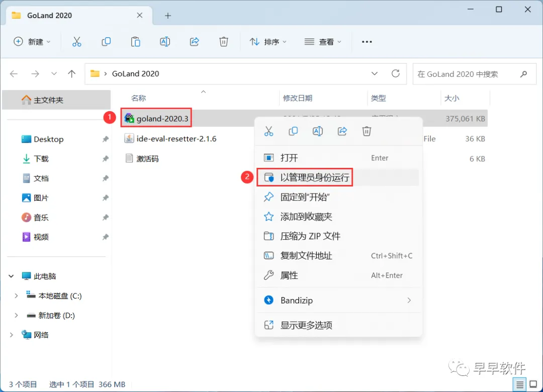Go up one folder level arrow
This screenshot has width=543, height=392.
pyautogui.click(x=72, y=74)
